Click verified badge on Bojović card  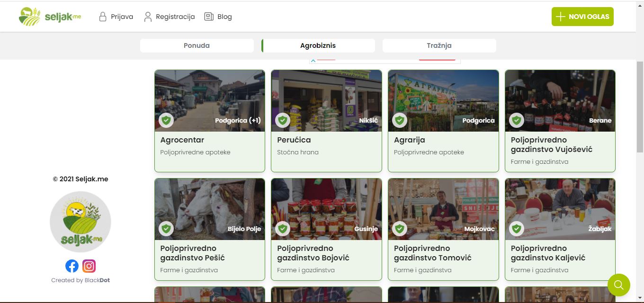coord(283,229)
